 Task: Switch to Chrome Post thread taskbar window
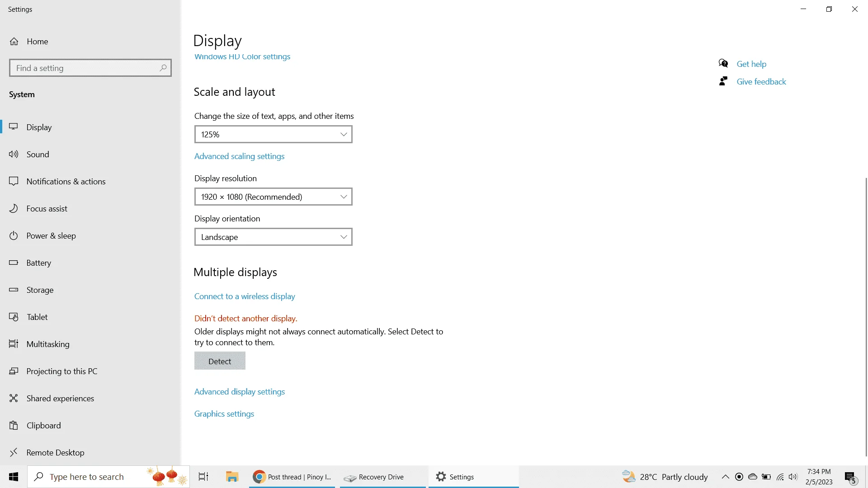click(x=292, y=477)
